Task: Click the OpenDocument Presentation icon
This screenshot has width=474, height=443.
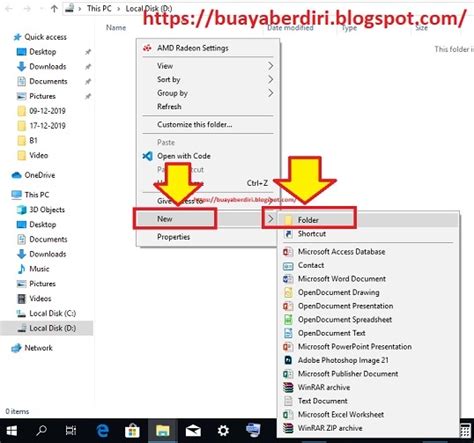Action: pyautogui.click(x=288, y=306)
